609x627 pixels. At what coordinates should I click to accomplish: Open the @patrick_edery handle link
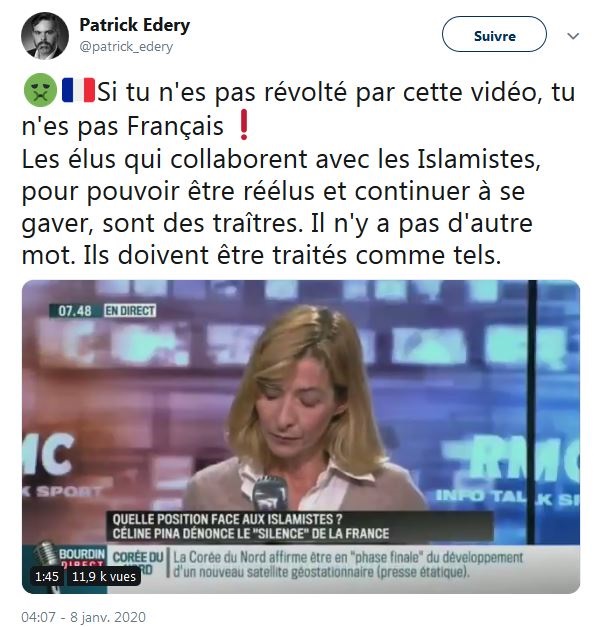[x=126, y=47]
